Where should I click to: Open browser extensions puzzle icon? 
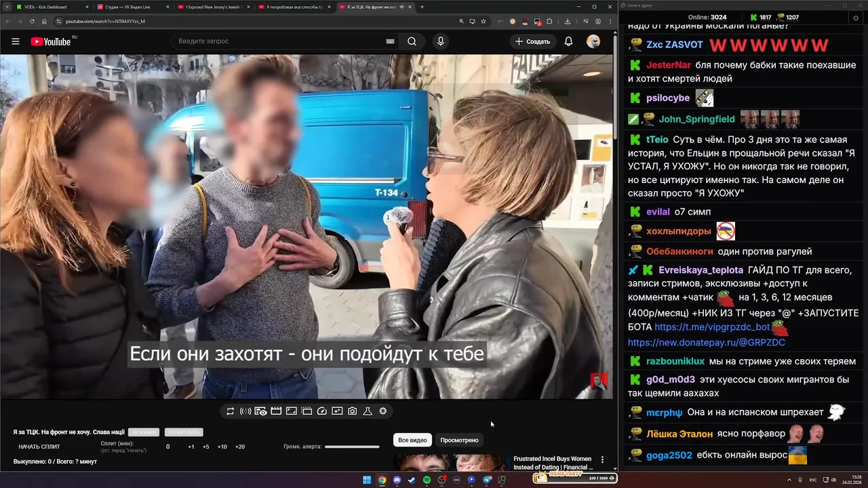[549, 21]
